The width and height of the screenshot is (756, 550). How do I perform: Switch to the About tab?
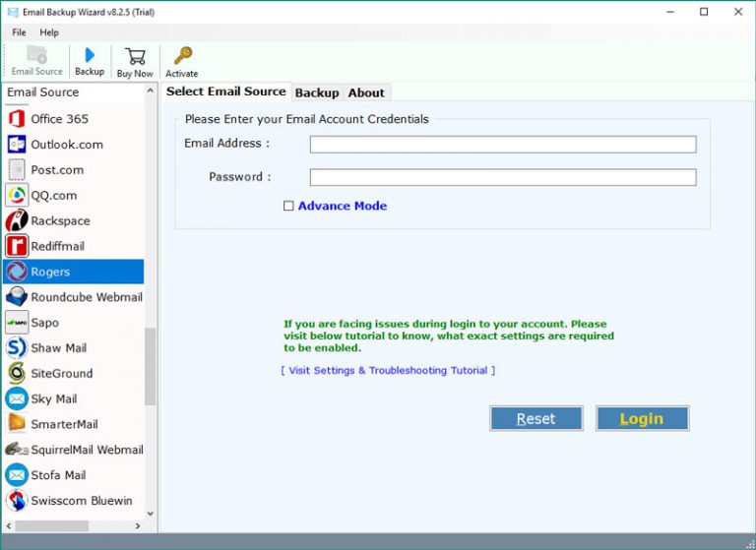pyautogui.click(x=366, y=92)
